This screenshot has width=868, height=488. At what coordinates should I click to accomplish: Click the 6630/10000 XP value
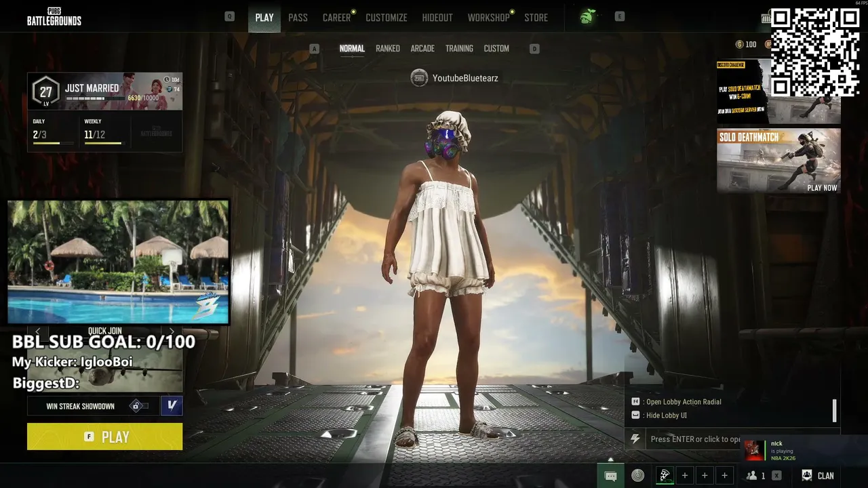point(143,98)
